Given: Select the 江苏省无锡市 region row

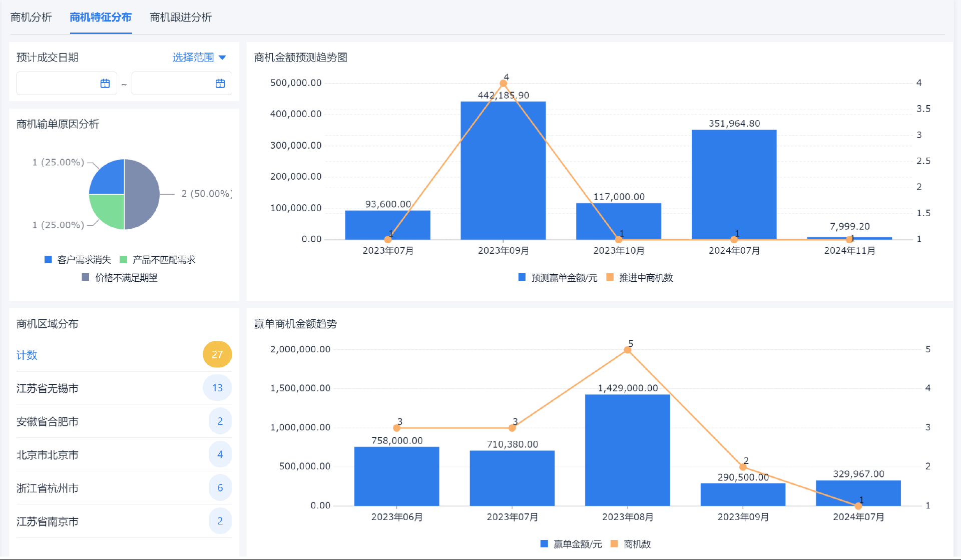Looking at the screenshot, I should point(48,388).
